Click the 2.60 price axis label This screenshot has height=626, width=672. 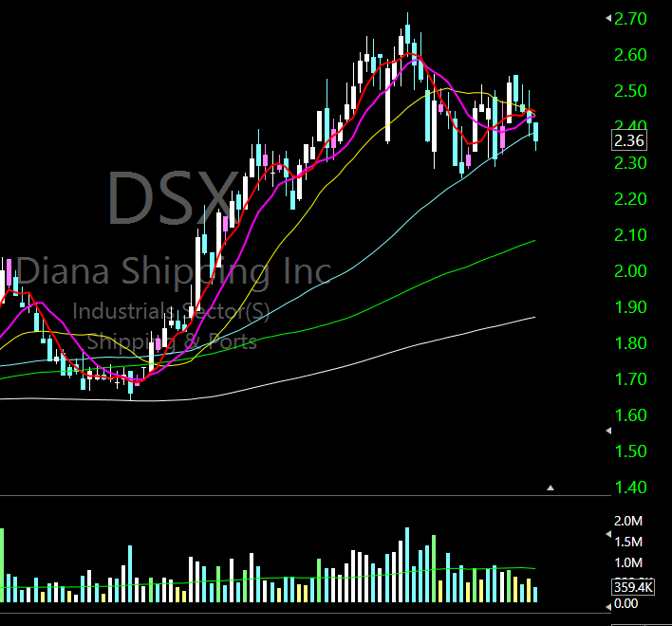[x=630, y=55]
